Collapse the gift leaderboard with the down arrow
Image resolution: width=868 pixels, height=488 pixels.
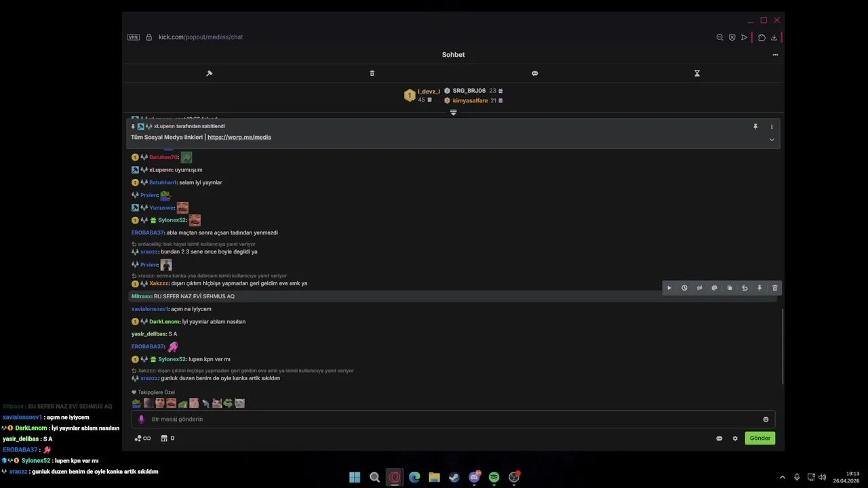(453, 113)
